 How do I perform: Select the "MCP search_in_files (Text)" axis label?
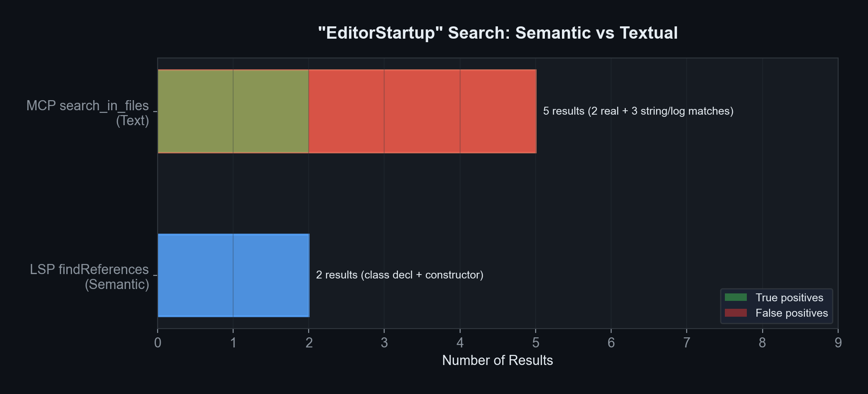tap(88, 113)
